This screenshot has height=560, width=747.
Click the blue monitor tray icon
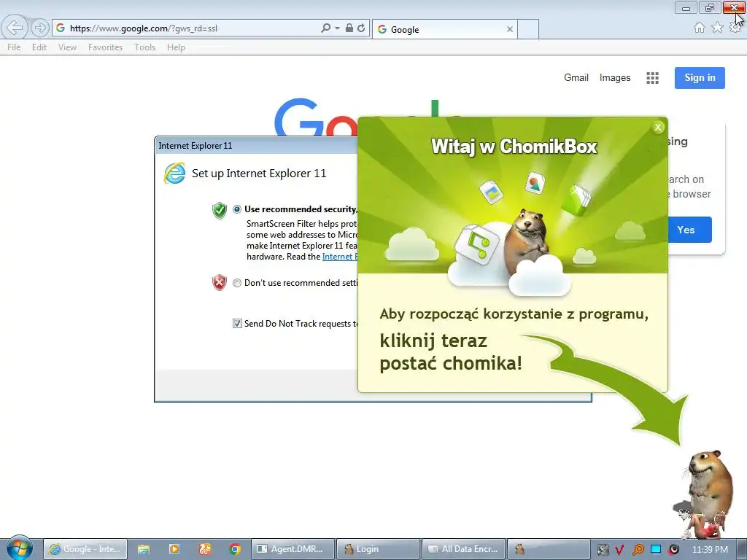pyautogui.click(x=656, y=549)
